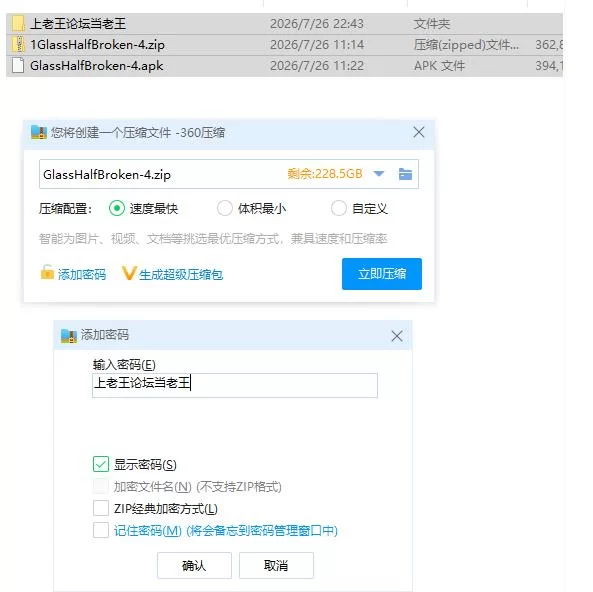This screenshot has width=593, height=592.
Task: Click the 输入密码 text field
Action: tap(235, 385)
